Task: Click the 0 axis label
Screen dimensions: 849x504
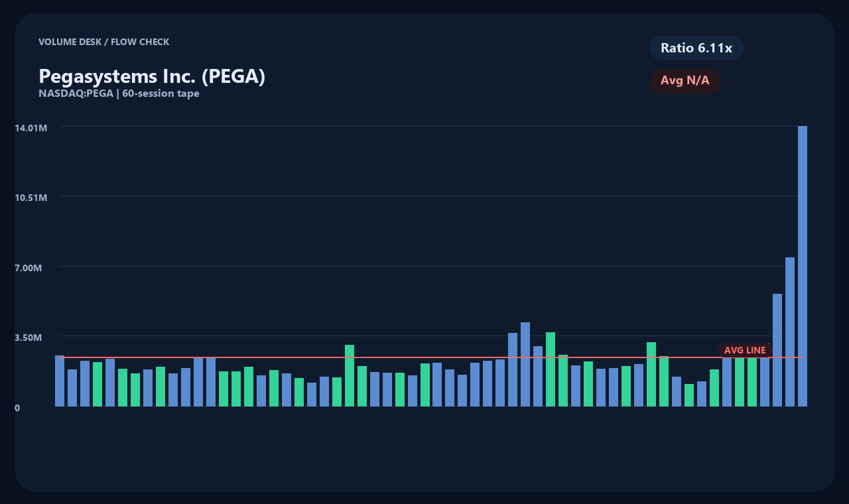Action: click(17, 408)
